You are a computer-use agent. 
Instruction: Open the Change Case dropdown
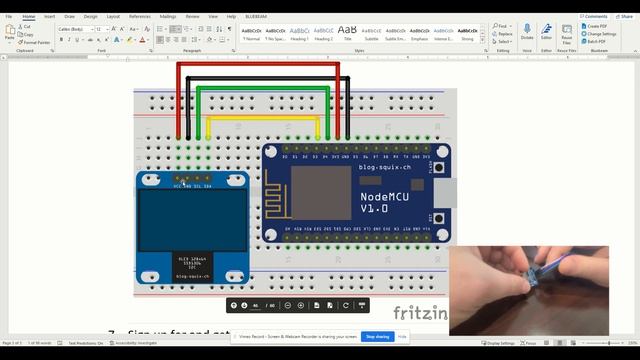coord(133,29)
